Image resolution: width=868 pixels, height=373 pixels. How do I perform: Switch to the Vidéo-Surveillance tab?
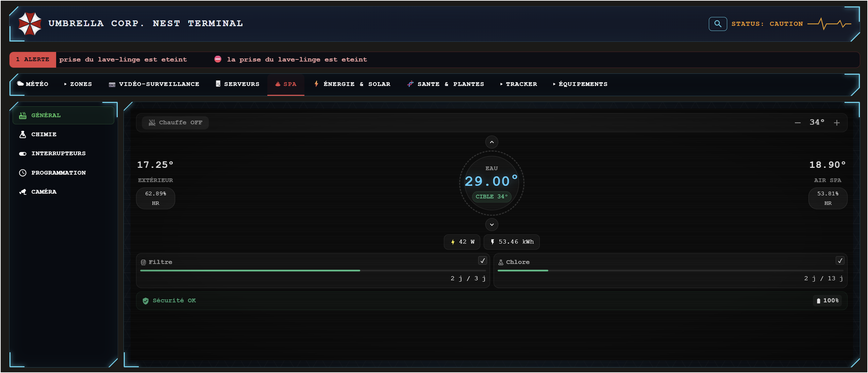click(x=154, y=84)
